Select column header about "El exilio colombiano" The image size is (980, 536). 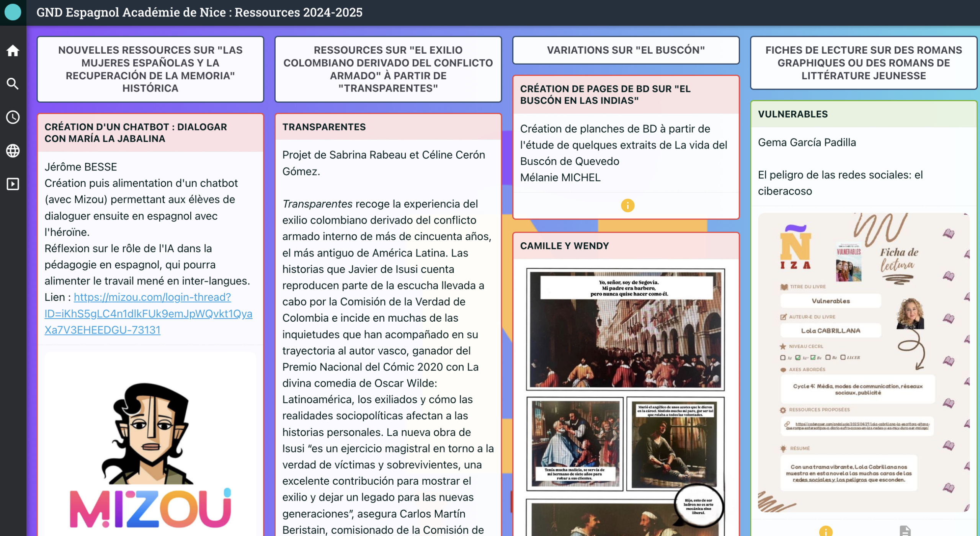[x=388, y=69]
